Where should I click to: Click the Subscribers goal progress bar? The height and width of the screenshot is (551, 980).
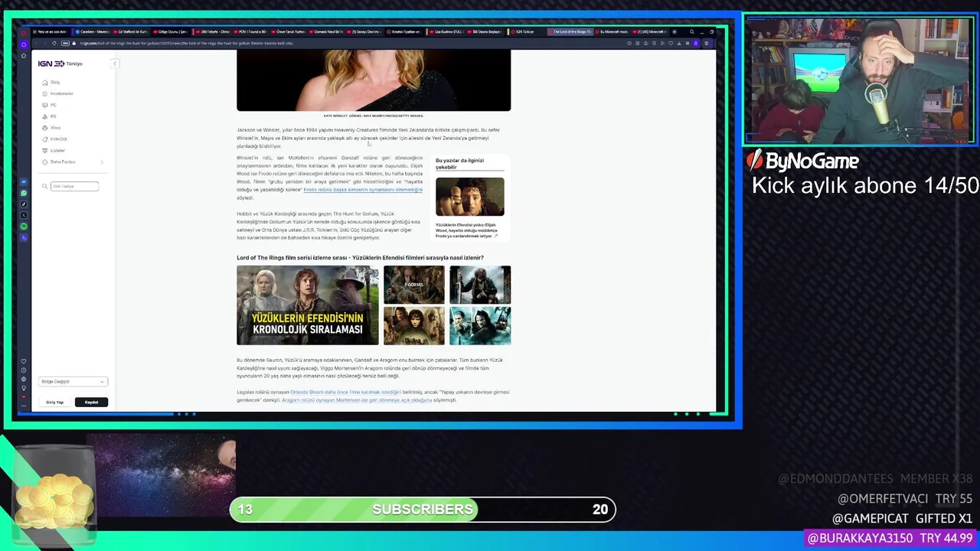pos(423,509)
